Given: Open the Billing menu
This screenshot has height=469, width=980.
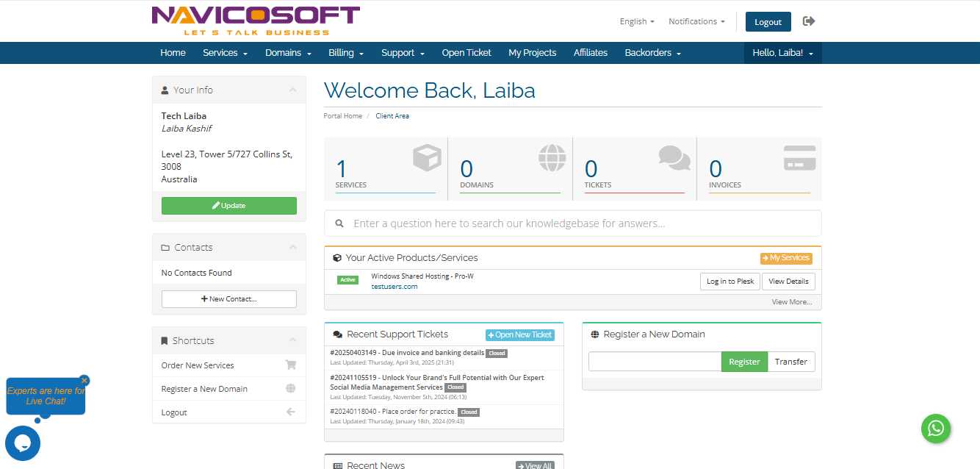Looking at the screenshot, I should [x=346, y=53].
